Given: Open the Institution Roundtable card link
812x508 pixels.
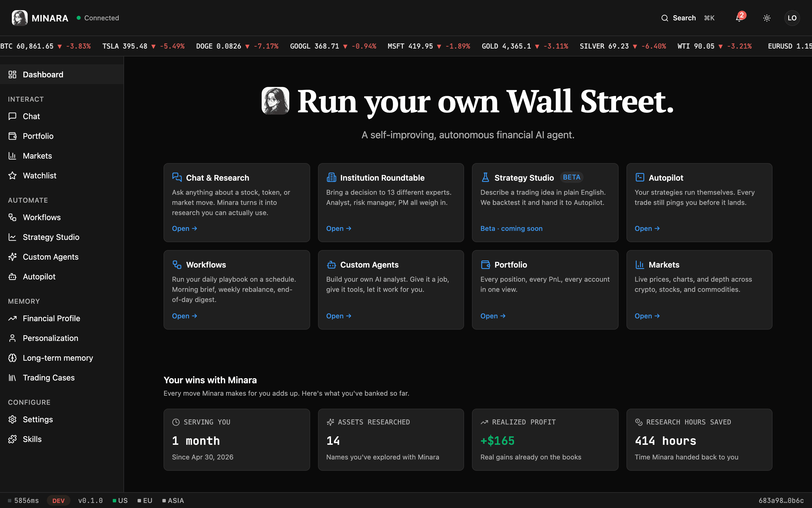Looking at the screenshot, I should pos(339,229).
